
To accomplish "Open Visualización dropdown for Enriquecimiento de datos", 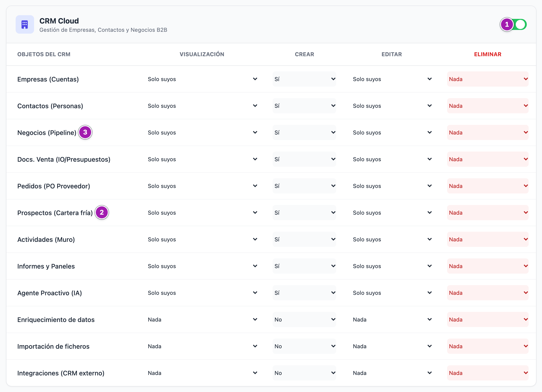I will (202, 320).
